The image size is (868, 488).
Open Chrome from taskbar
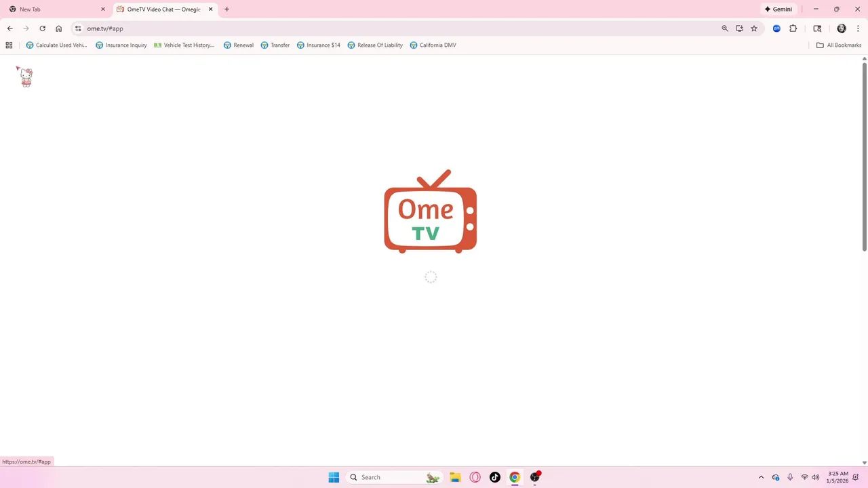pos(515,477)
